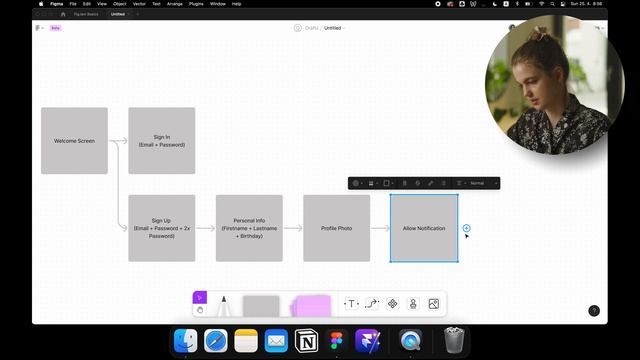Toggle bulleted list in floating toolbar

(x=444, y=183)
